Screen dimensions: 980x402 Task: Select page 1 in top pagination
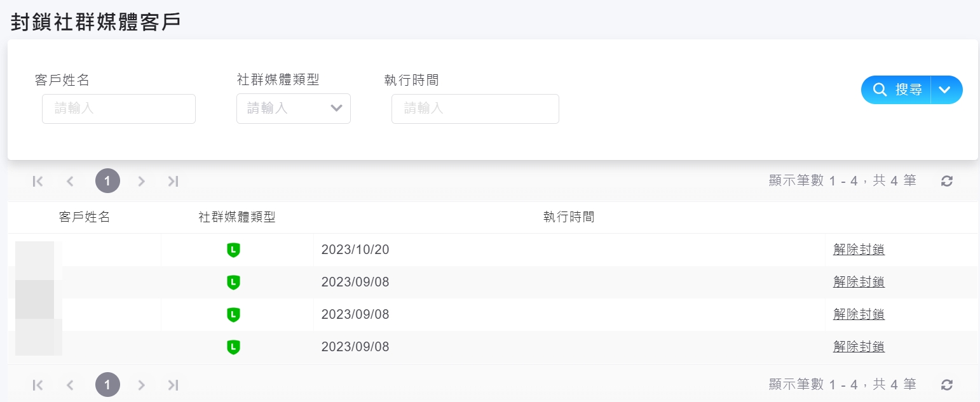click(x=107, y=181)
